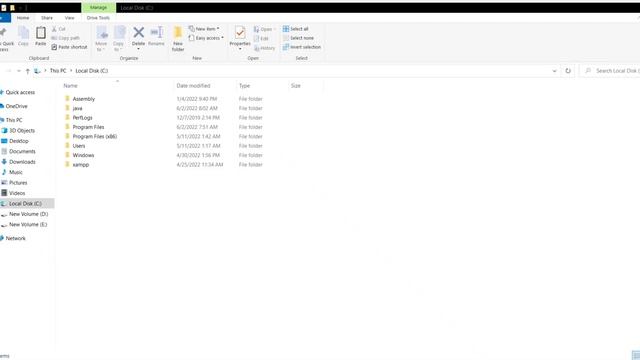Click the Search Local Disk field
This screenshot has width=640, height=360.
click(x=611, y=71)
